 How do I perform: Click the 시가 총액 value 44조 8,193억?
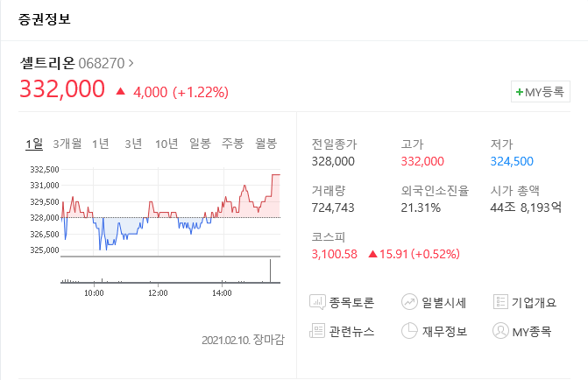click(x=526, y=208)
